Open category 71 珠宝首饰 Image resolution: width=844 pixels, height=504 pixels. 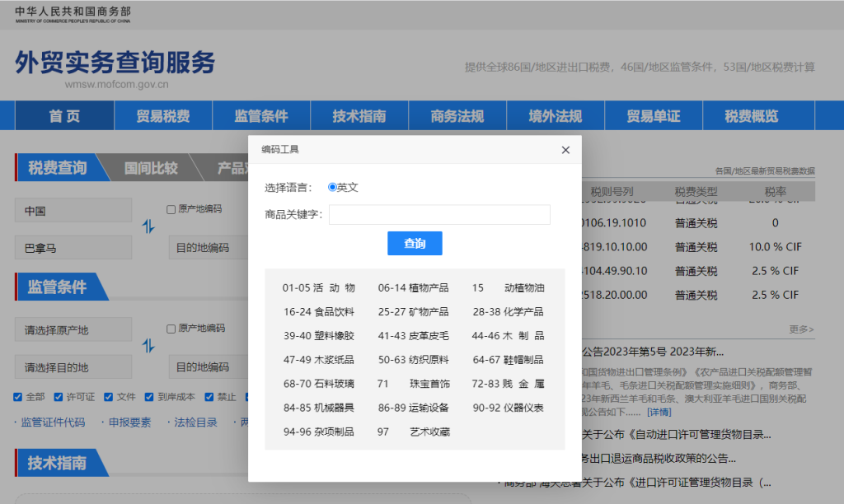[x=414, y=384]
